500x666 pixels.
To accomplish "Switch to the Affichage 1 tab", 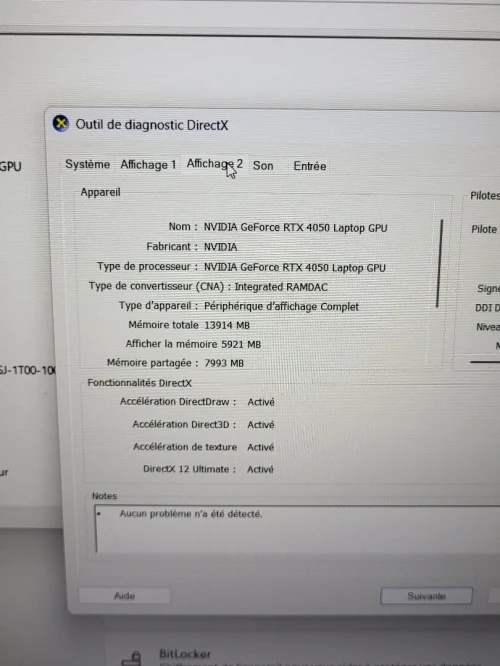I will click(148, 165).
